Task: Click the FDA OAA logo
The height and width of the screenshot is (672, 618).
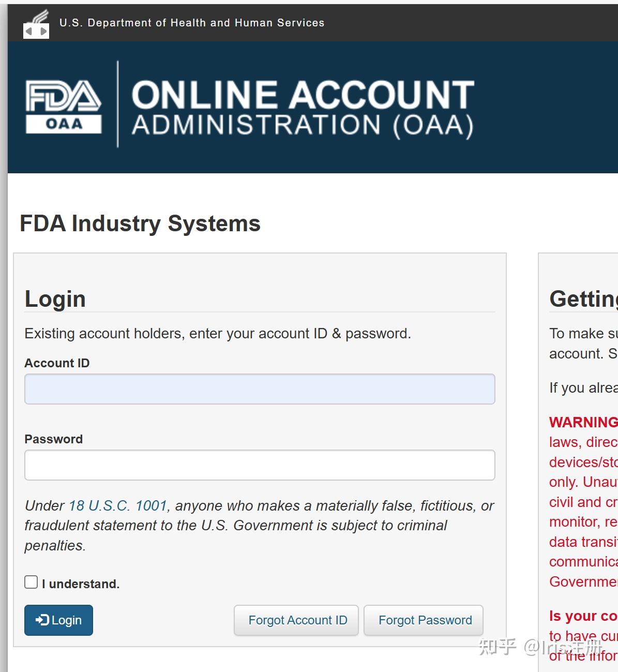Action: [x=64, y=107]
